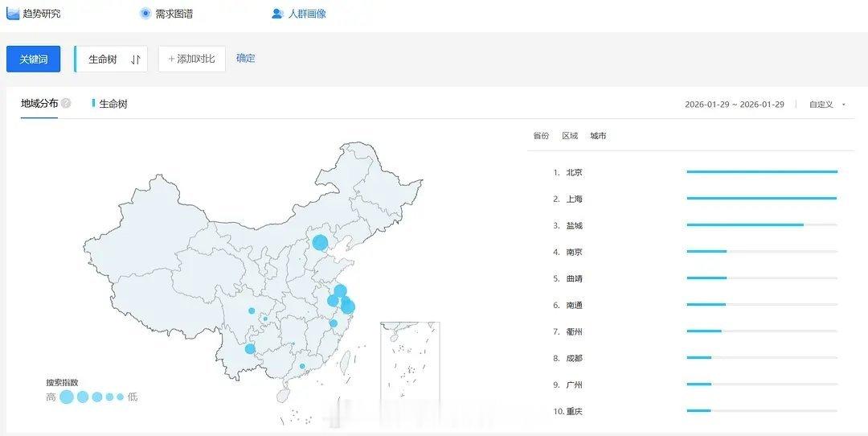Switch ranking to 省份 view

coord(541,136)
